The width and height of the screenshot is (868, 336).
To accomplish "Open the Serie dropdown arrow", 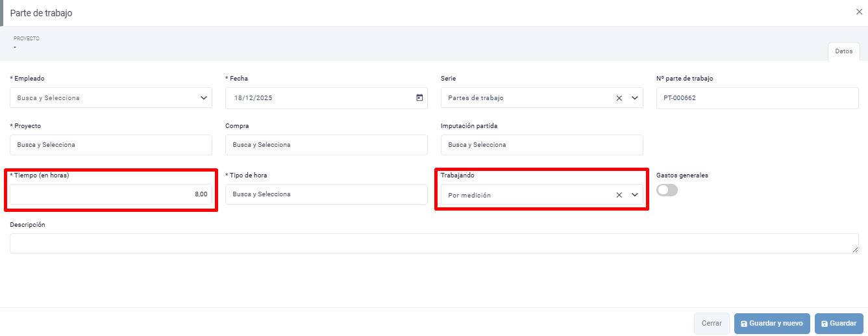I will point(634,98).
